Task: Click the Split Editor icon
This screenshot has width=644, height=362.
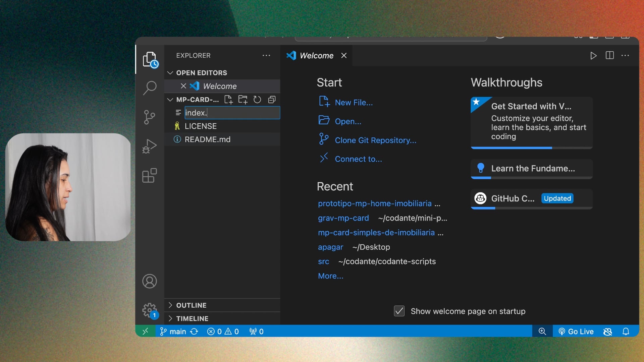Action: 609,56
